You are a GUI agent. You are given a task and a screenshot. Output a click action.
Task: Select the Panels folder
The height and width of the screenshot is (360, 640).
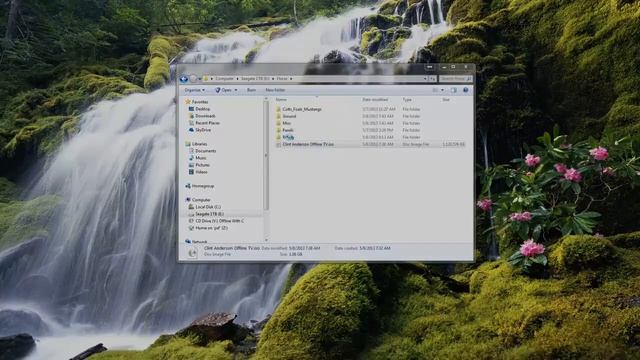[x=288, y=130]
